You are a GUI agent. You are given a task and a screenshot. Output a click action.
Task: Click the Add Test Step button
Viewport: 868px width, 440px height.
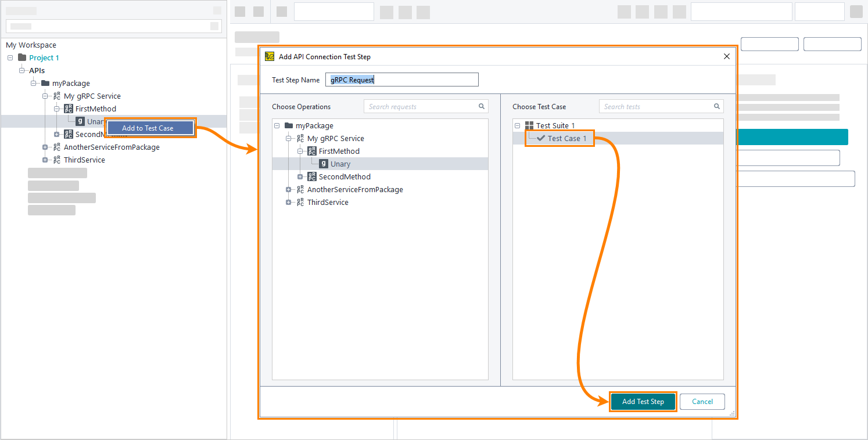tap(643, 401)
